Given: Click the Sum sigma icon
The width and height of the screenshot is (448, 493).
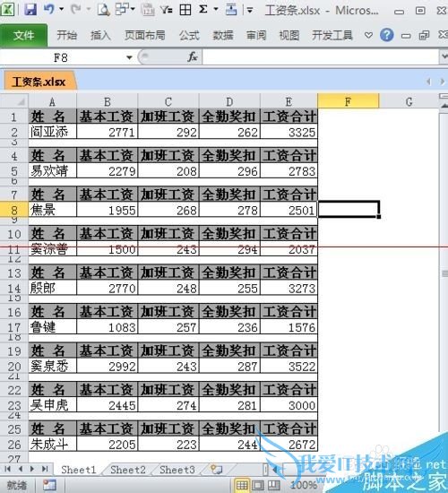Looking at the screenshot, I should tap(203, 9).
